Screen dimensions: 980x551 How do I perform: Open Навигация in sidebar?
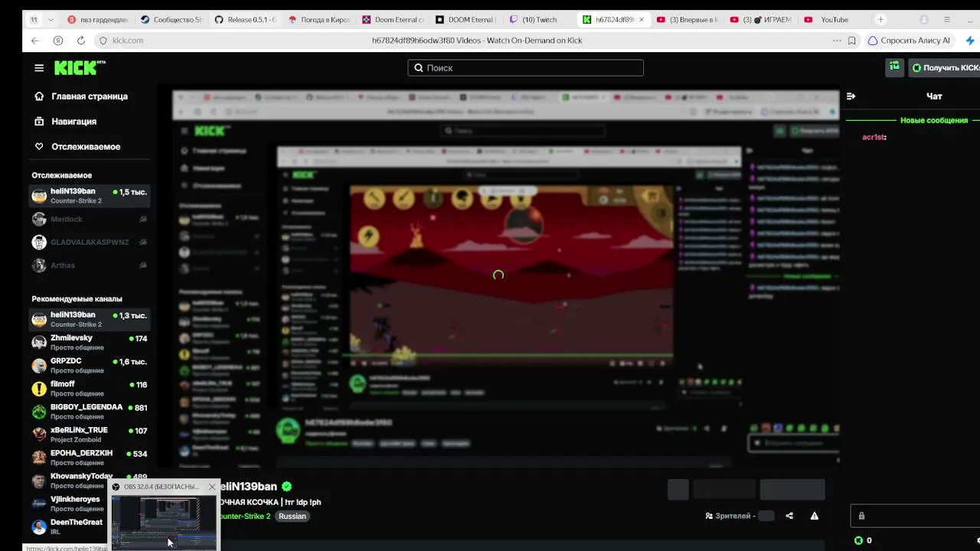click(73, 122)
